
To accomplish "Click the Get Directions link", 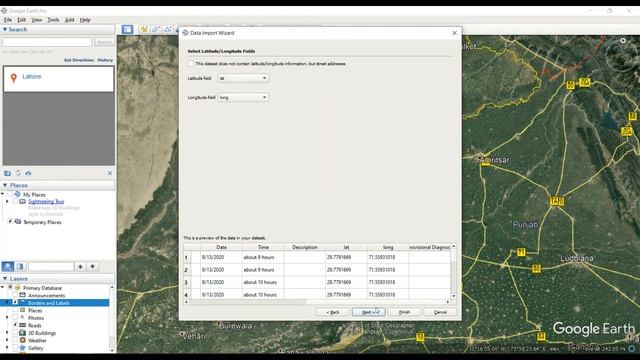I will 79,60.
